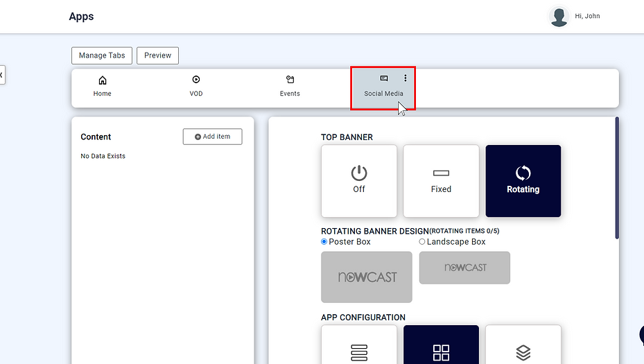This screenshot has width=644, height=364.
Task: Click the Poster Box nowcast preview
Action: (366, 277)
